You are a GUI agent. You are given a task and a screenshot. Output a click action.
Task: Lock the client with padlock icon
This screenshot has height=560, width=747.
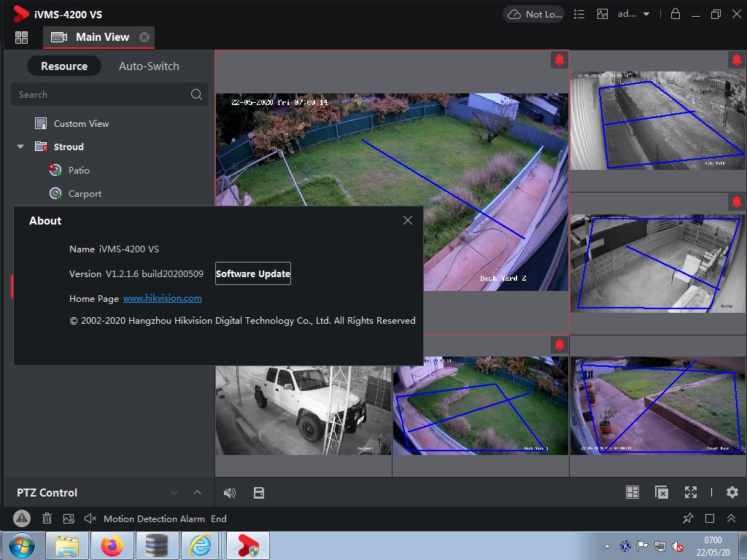coord(676,14)
